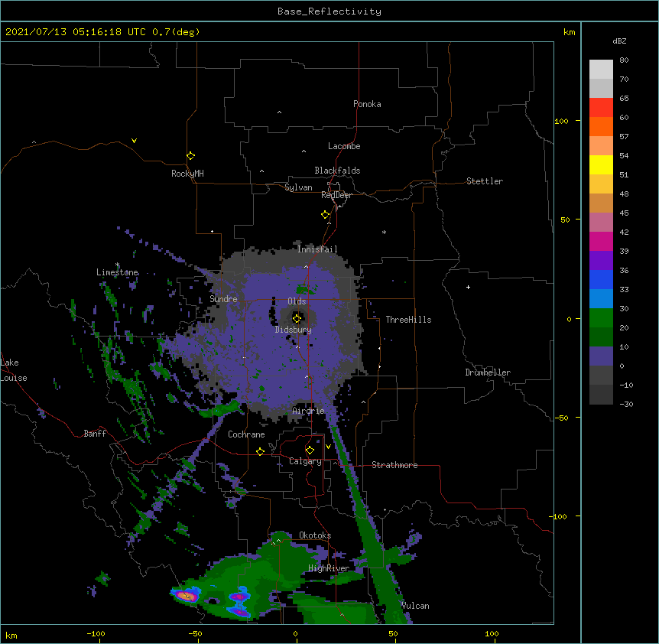This screenshot has height=644, width=659.
Task: Click the Vulcan city label
Action: [415, 606]
